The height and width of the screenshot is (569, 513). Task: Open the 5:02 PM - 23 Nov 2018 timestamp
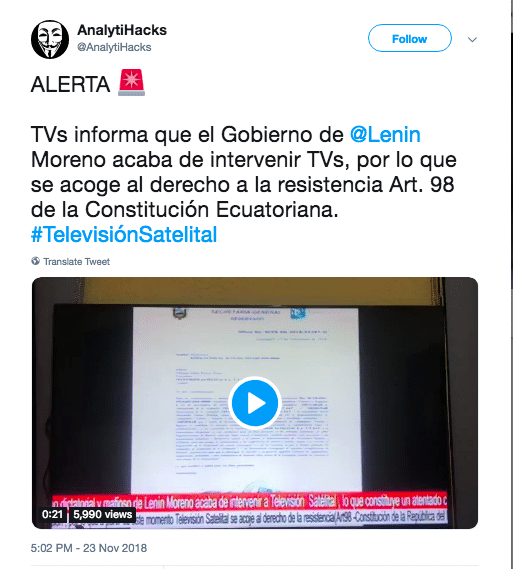click(89, 548)
